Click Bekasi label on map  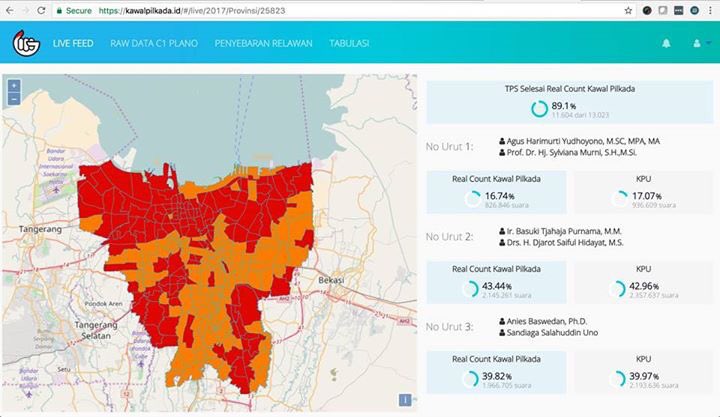tap(331, 280)
